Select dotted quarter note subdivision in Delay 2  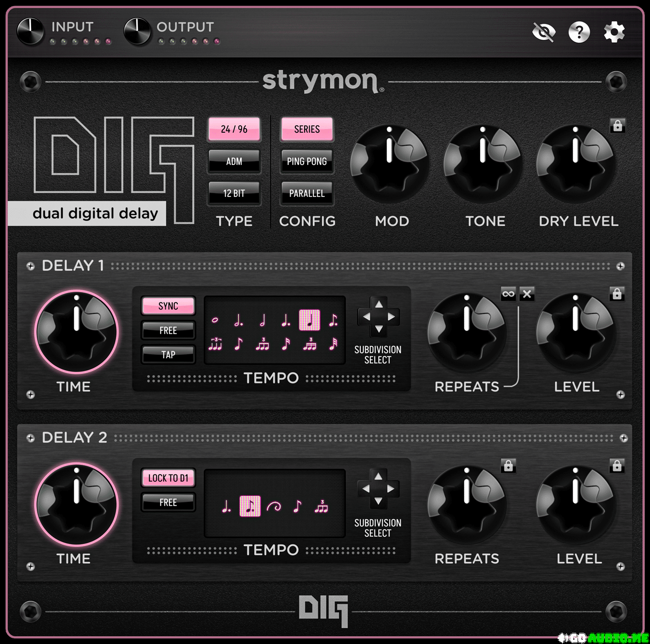(226, 506)
